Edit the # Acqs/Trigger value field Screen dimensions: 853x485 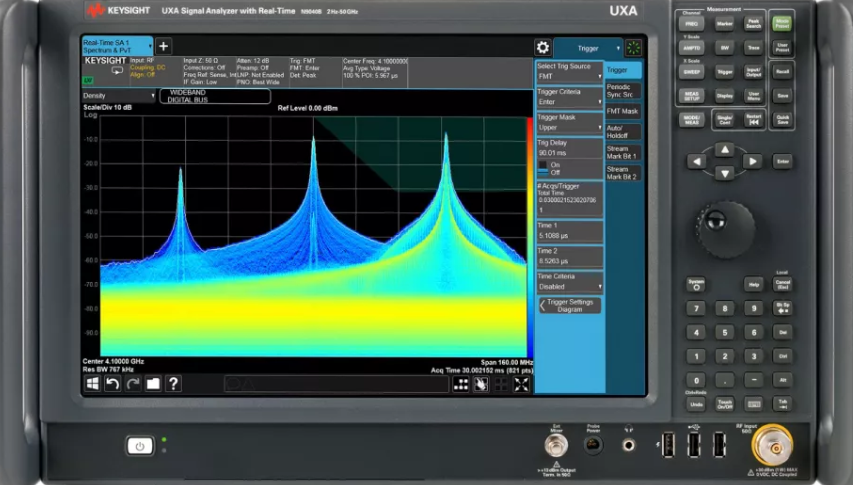click(x=570, y=199)
